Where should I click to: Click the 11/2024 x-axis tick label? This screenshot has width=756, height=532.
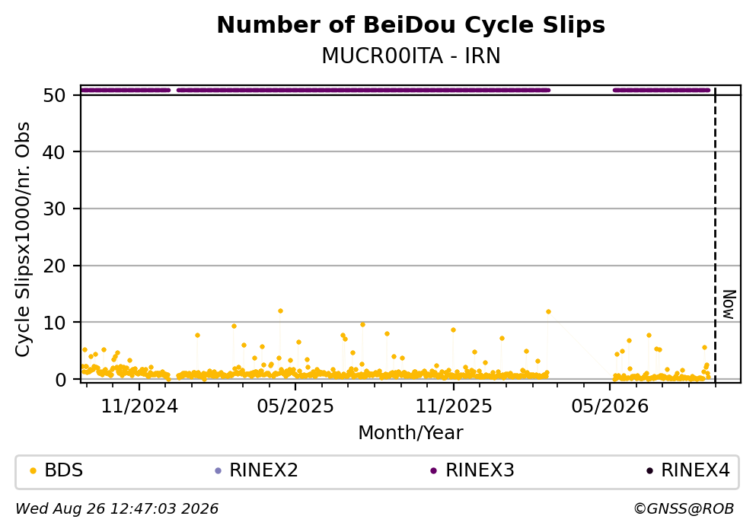pyautogui.click(x=139, y=406)
